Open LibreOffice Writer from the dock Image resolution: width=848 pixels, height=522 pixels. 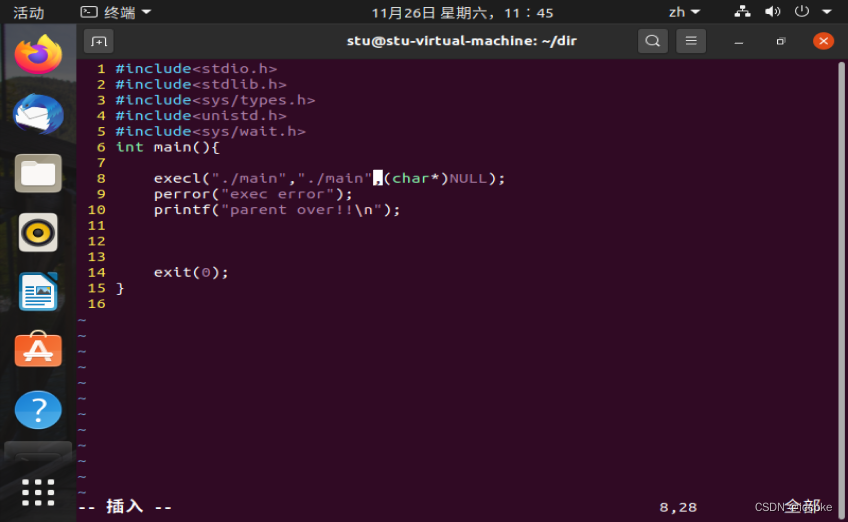pos(38,292)
